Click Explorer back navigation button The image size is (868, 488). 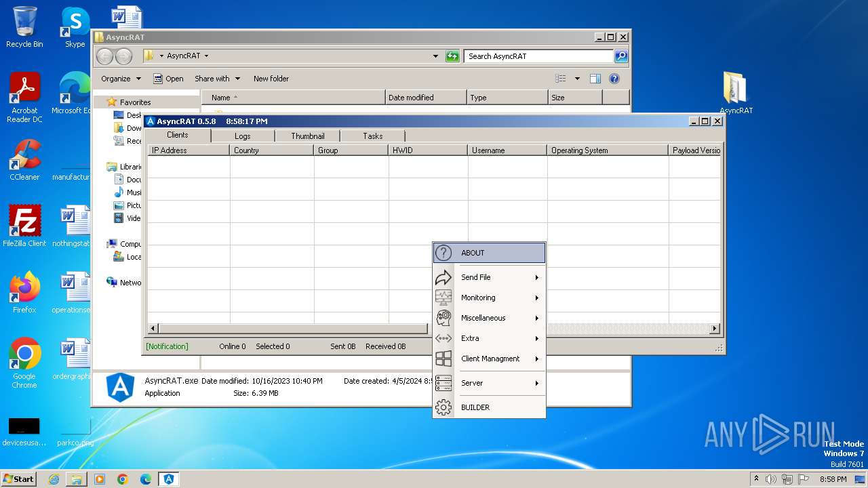click(104, 56)
